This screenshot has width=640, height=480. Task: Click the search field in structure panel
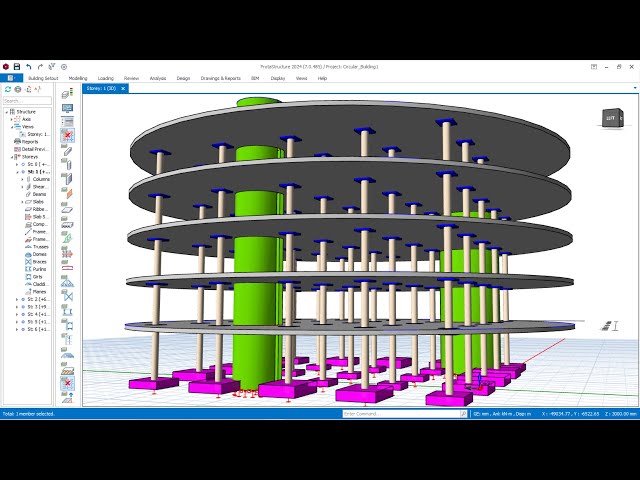click(27, 100)
